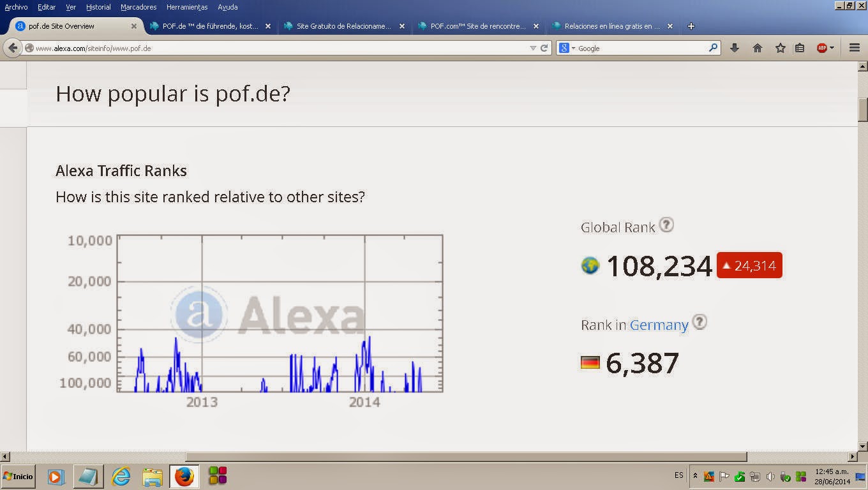Go back using the browser back arrow
868x490 pixels.
coord(13,48)
